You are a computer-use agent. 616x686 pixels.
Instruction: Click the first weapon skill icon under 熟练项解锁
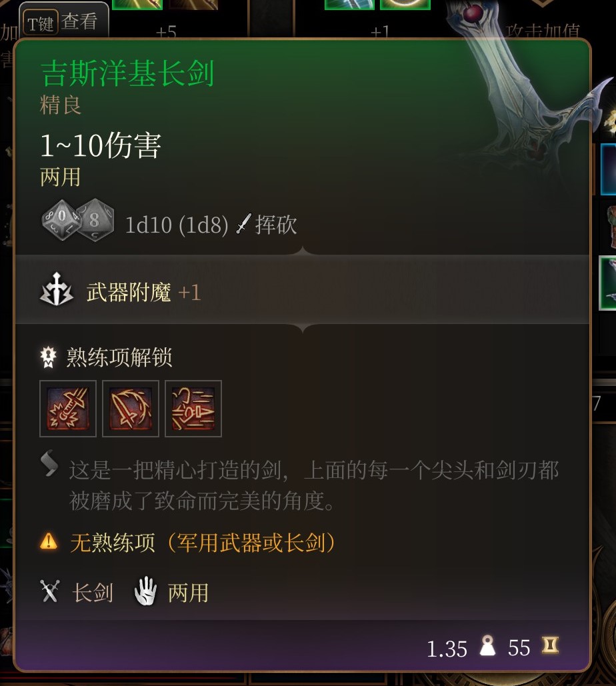tap(68, 409)
